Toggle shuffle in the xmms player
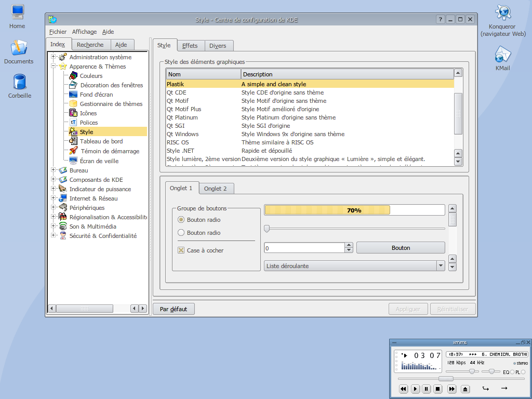The height and width of the screenshot is (399, 532). (486, 389)
